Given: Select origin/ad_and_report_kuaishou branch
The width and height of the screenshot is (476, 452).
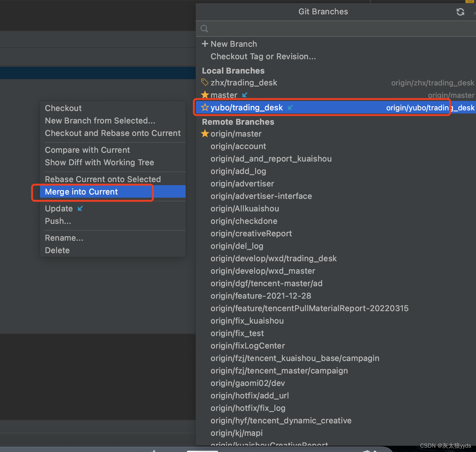Looking at the screenshot, I should (271, 159).
